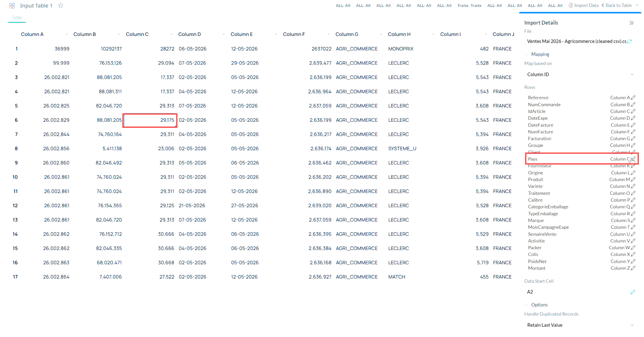Collapse the Mapping section
This screenshot has width=644, height=337.
[x=526, y=54]
